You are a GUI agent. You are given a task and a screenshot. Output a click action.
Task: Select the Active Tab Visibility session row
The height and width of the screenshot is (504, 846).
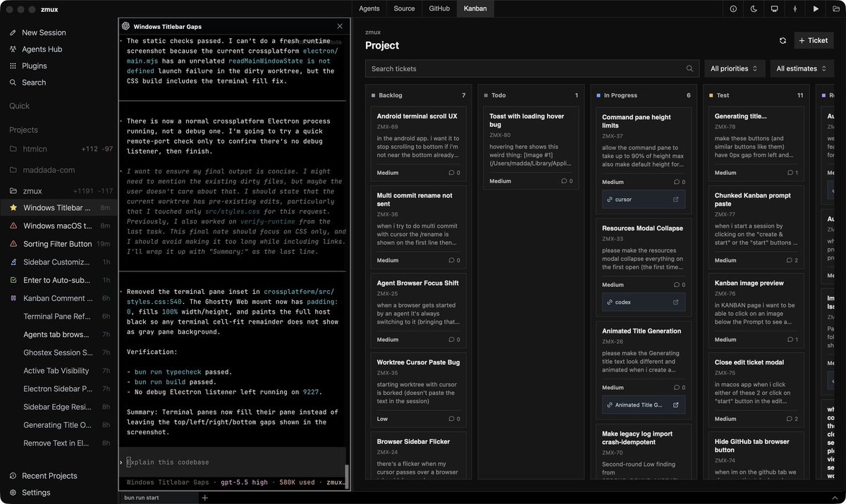pos(59,371)
